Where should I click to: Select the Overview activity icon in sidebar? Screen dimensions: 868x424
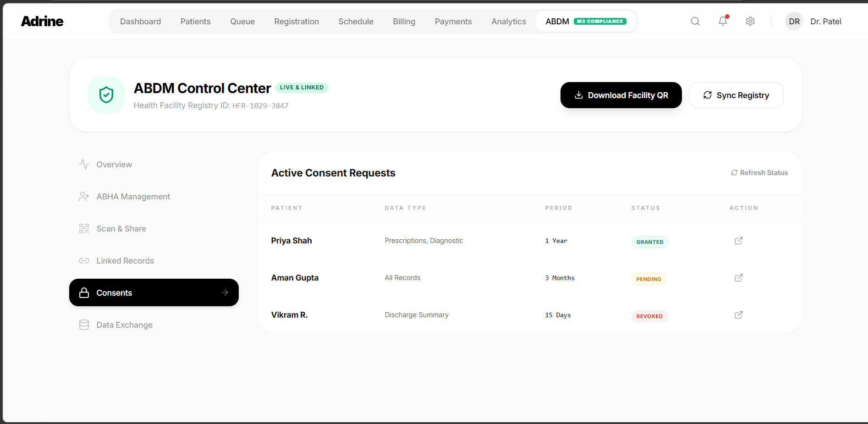(x=84, y=164)
